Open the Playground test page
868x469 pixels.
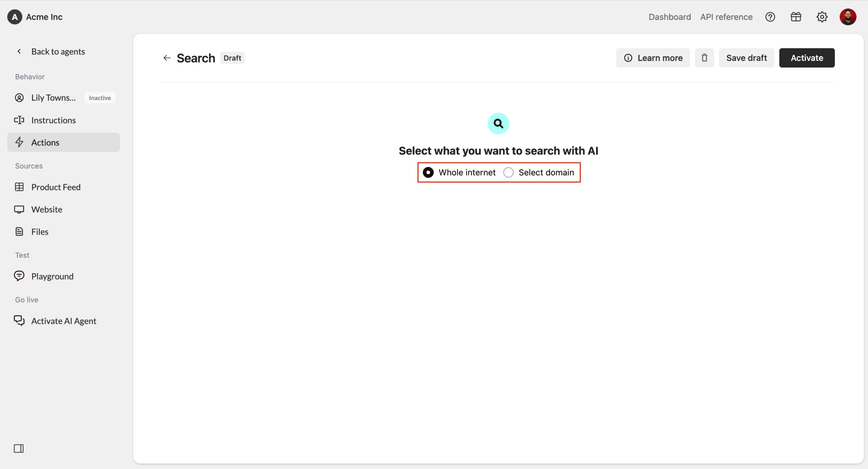pyautogui.click(x=63, y=276)
